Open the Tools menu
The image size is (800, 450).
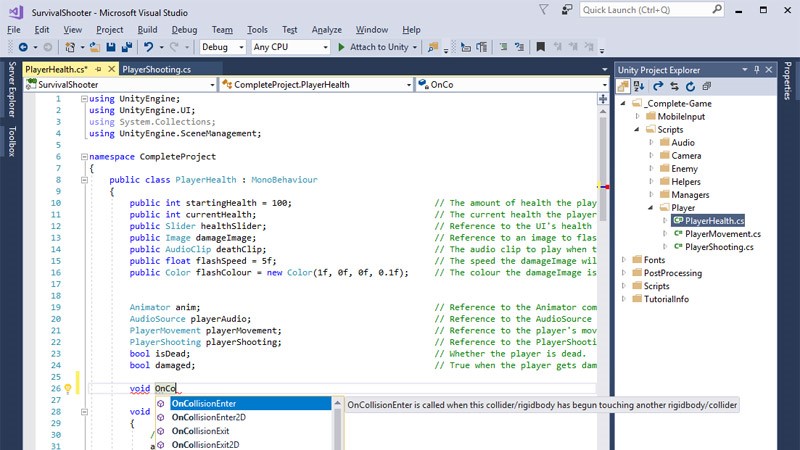[x=257, y=30]
